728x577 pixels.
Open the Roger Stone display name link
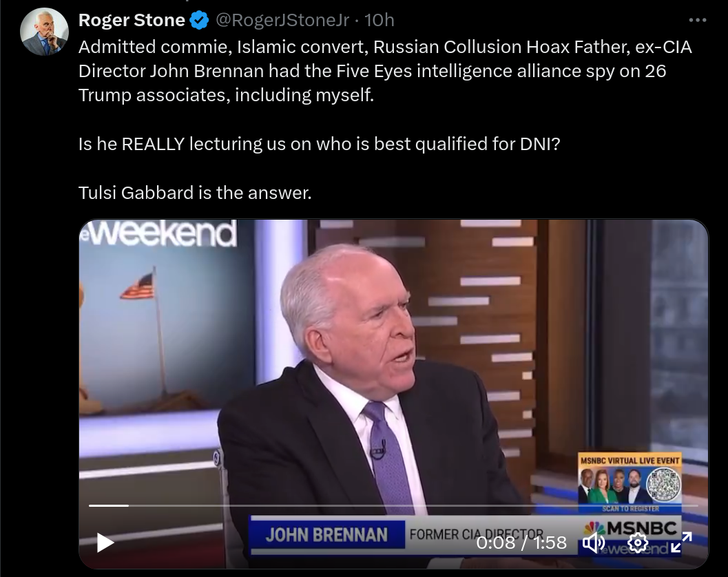point(132,20)
